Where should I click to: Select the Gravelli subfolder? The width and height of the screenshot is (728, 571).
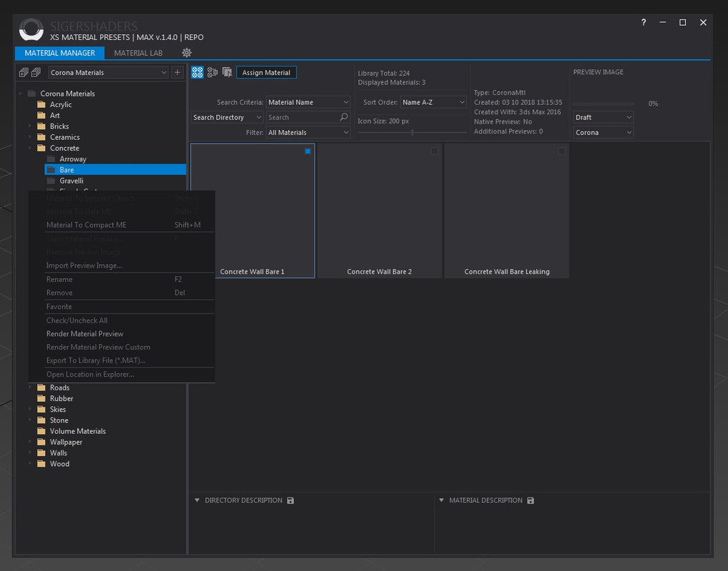click(x=71, y=181)
